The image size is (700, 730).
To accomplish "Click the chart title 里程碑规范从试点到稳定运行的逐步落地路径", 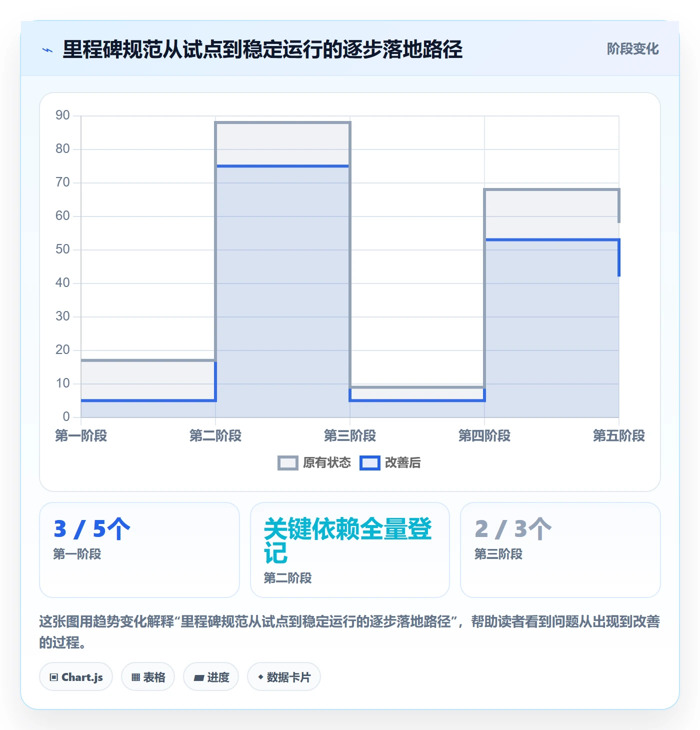I will coord(262,49).
